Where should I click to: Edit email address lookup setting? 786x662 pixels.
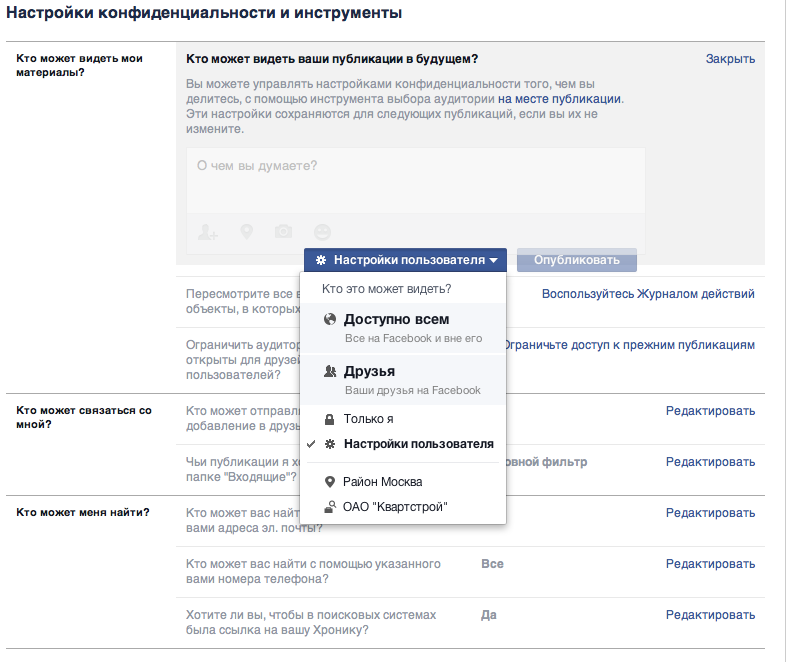710,513
